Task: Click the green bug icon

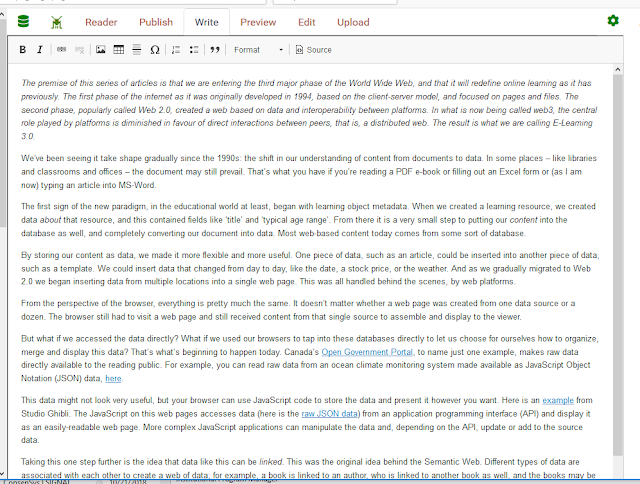Action: 57,22
